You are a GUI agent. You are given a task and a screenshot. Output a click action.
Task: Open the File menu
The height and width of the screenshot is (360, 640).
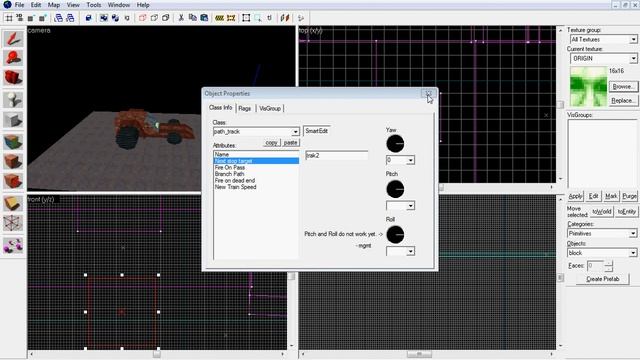[x=19, y=5]
